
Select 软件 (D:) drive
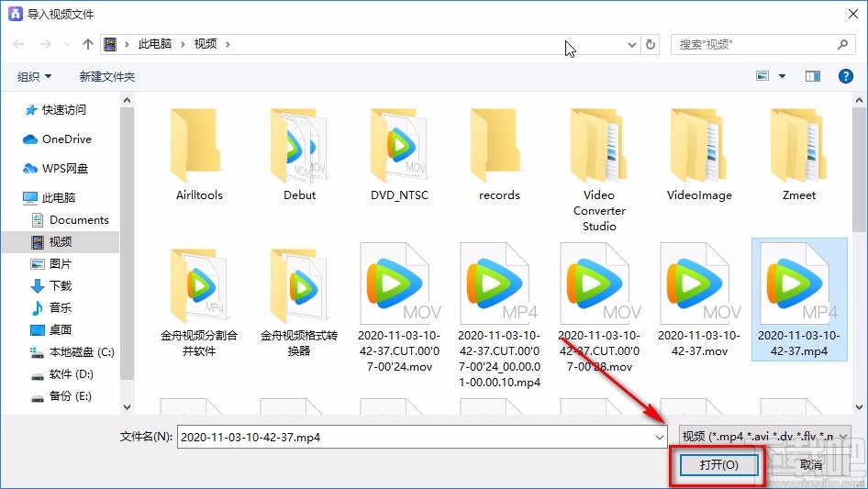pos(61,373)
